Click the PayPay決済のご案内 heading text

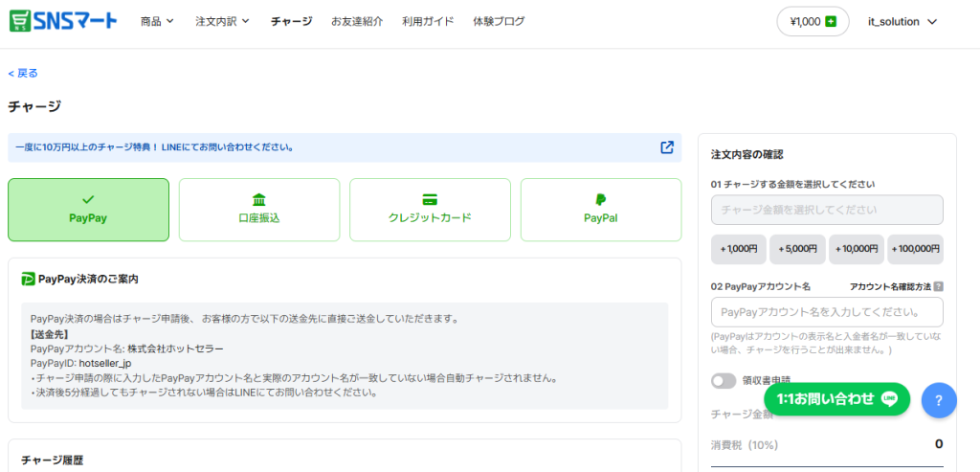coord(88,279)
